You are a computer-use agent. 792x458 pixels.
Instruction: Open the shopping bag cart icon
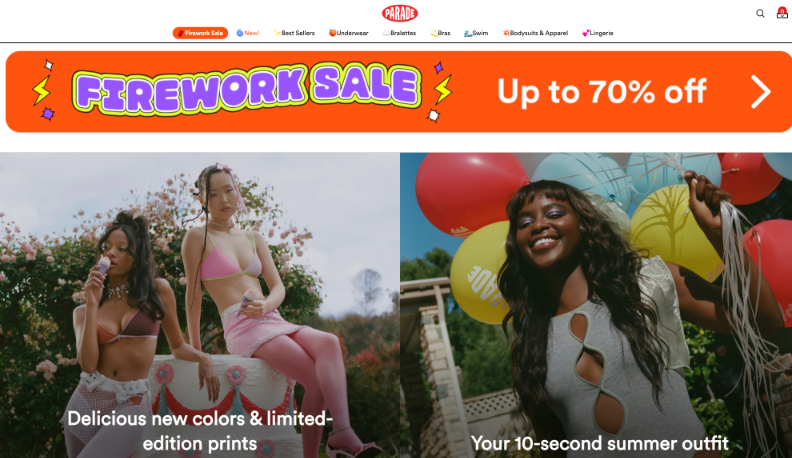[782, 13]
